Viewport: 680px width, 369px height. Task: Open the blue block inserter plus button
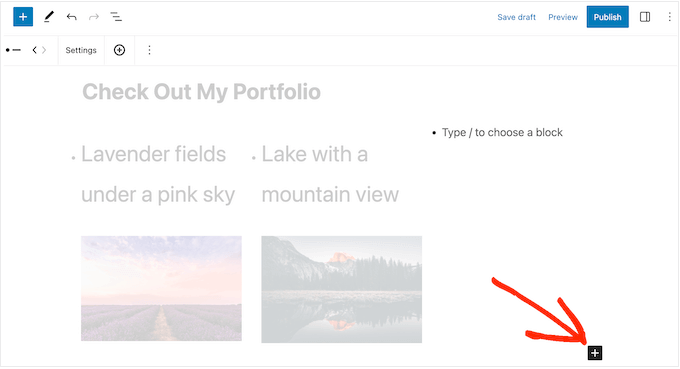click(23, 17)
